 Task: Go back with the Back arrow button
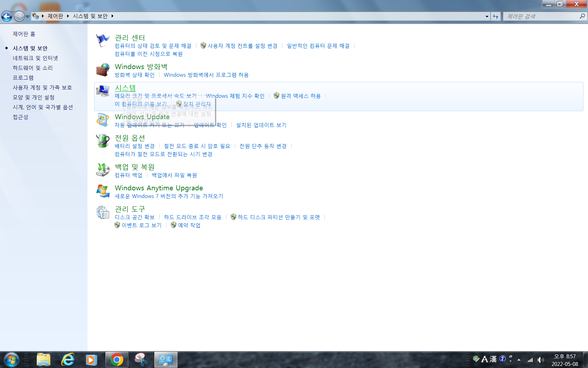click(x=7, y=16)
